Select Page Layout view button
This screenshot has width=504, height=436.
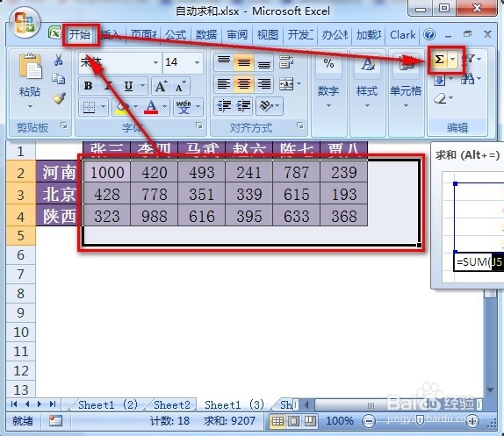294,421
